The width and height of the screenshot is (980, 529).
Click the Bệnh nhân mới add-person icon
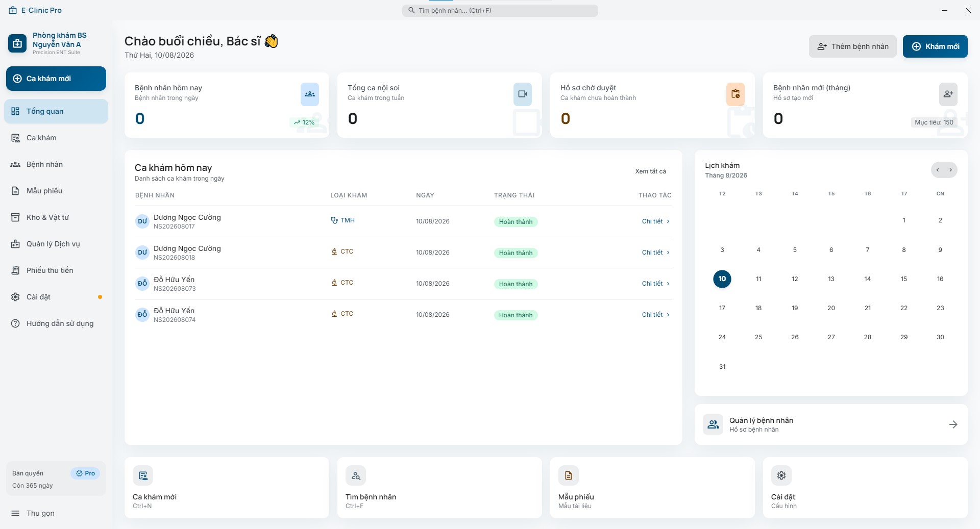(948, 94)
